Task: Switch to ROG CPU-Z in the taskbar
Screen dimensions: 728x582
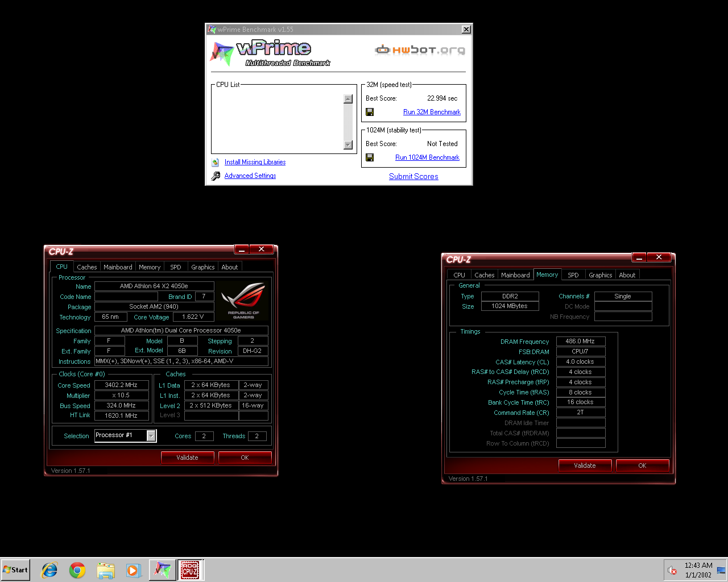Action: [x=190, y=570]
